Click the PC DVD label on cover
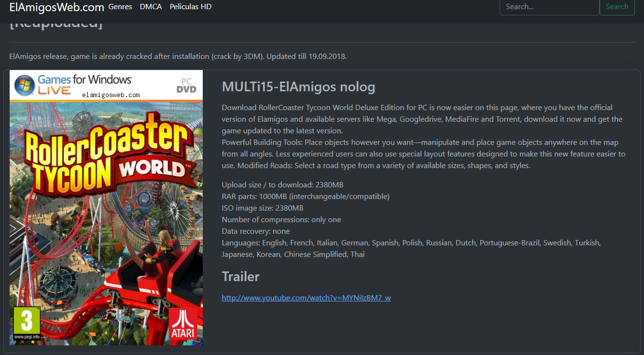Viewport: 644px width, 355px height. [x=186, y=85]
